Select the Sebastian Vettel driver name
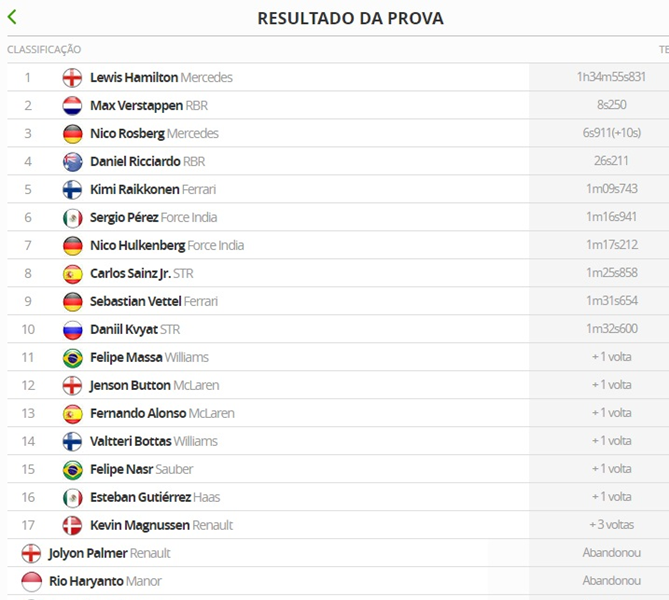Screen dimensions: 669x600 134,301
